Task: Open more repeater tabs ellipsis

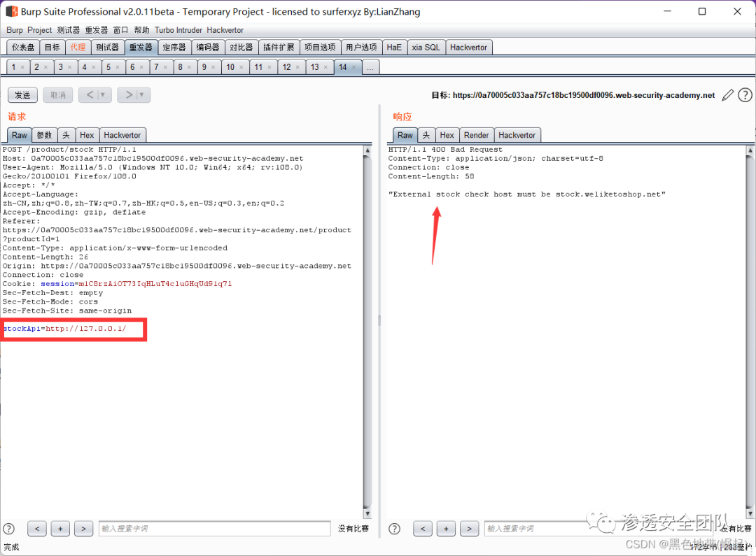Action: (x=370, y=67)
